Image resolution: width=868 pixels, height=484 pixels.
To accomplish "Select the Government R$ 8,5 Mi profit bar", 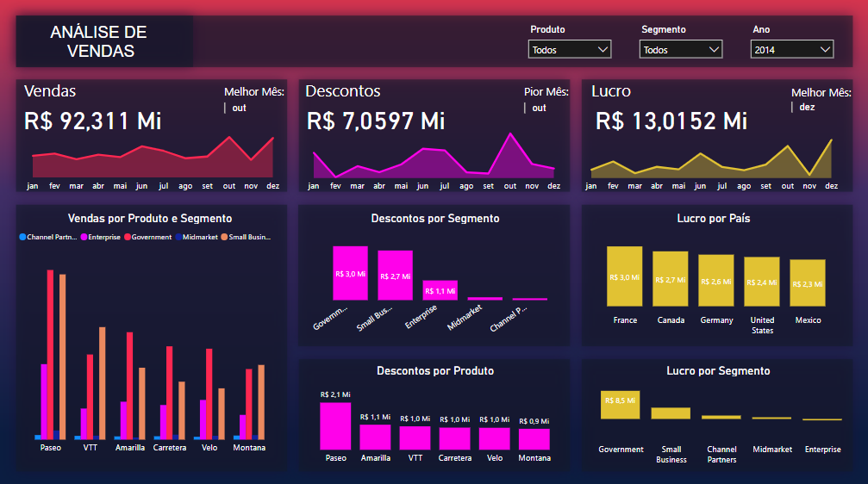I will pyautogui.click(x=620, y=405).
